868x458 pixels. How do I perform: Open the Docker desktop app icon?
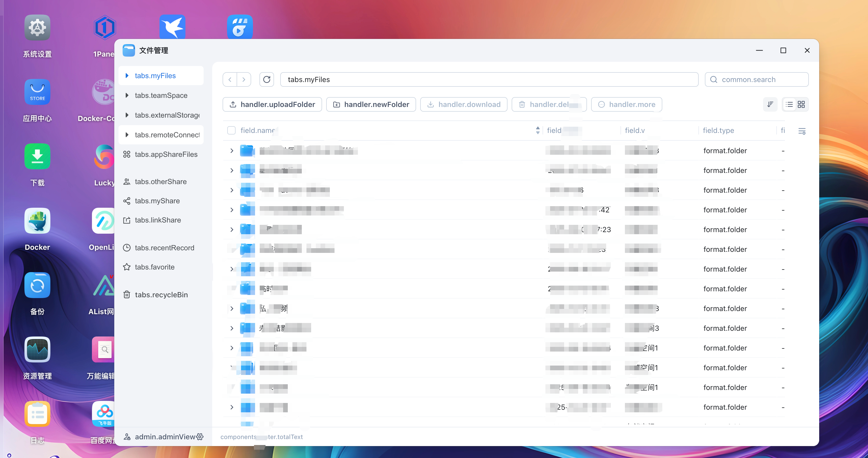point(37,221)
